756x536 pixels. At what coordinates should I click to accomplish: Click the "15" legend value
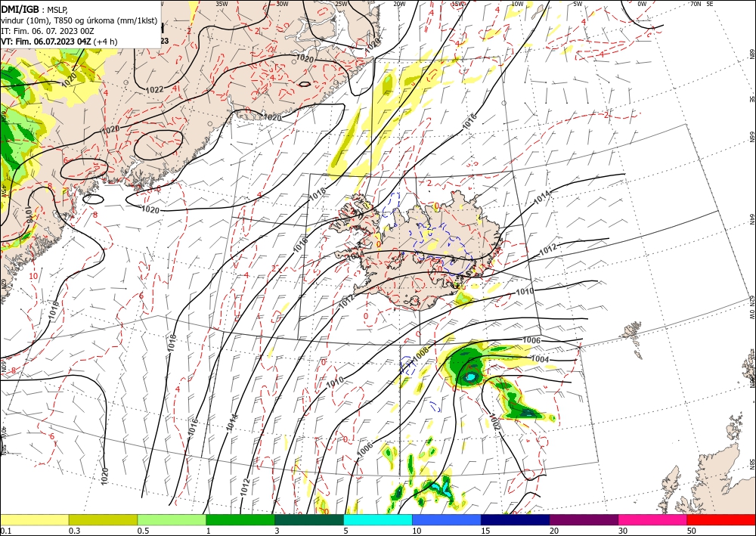(x=485, y=531)
